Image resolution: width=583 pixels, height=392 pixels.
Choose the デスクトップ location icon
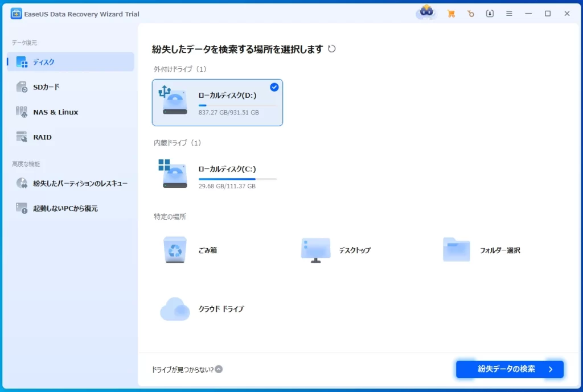click(315, 250)
